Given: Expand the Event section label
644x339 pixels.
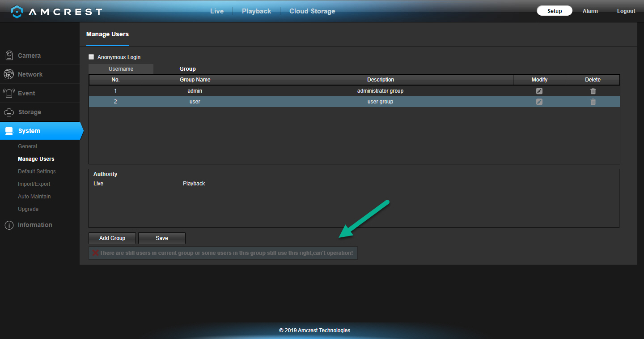Looking at the screenshot, I should (26, 93).
